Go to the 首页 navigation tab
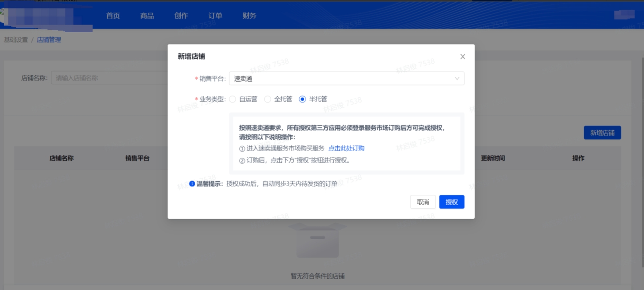This screenshot has width=644, height=290. [113, 16]
